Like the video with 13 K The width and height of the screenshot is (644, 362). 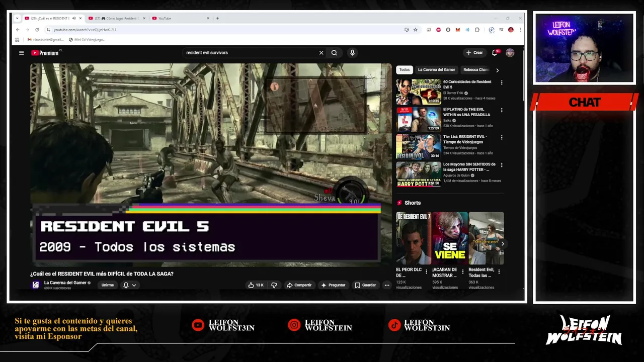pyautogui.click(x=256, y=285)
